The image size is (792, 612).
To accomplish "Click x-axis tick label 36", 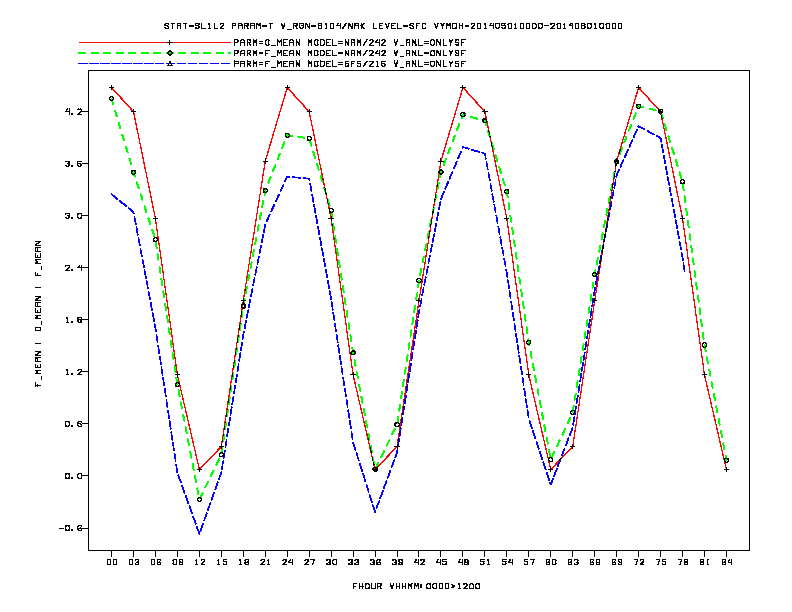I will point(375,562).
